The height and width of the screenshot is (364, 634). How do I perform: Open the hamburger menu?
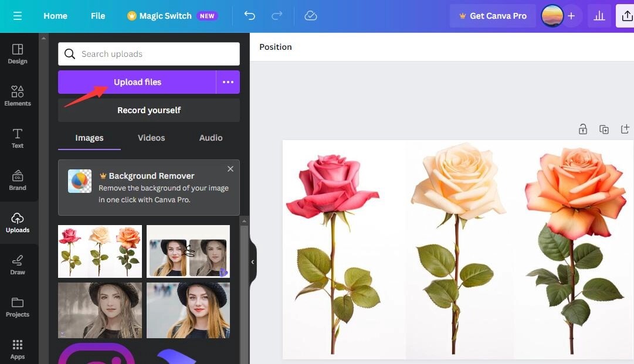point(16,16)
